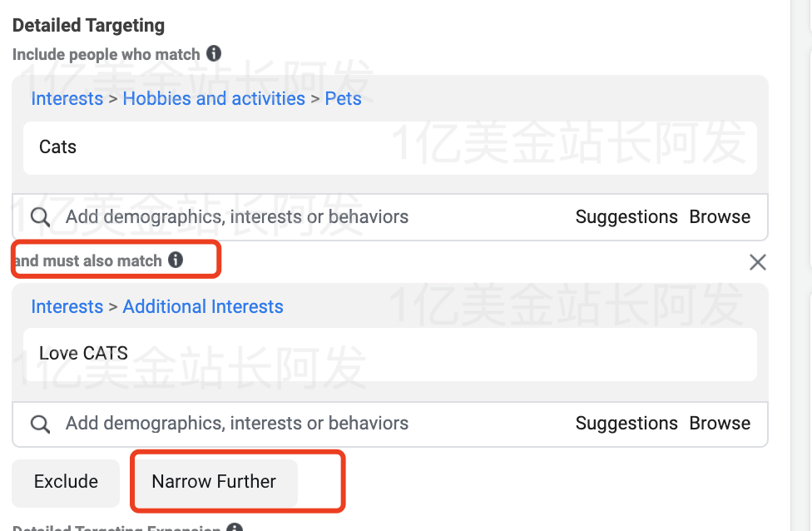This screenshot has width=812, height=531.
Task: Click the search magnifier in the lower targeting field
Action: pyautogui.click(x=40, y=423)
